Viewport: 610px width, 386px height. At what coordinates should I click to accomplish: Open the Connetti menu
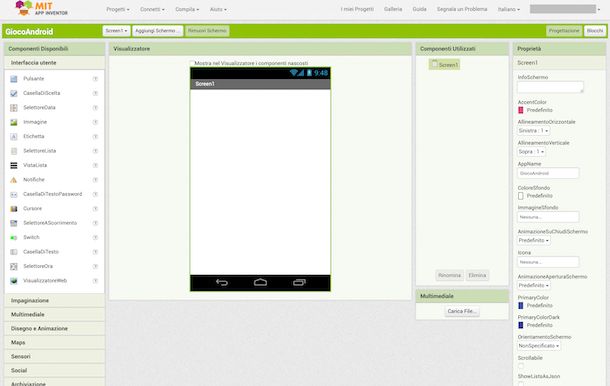(152, 9)
